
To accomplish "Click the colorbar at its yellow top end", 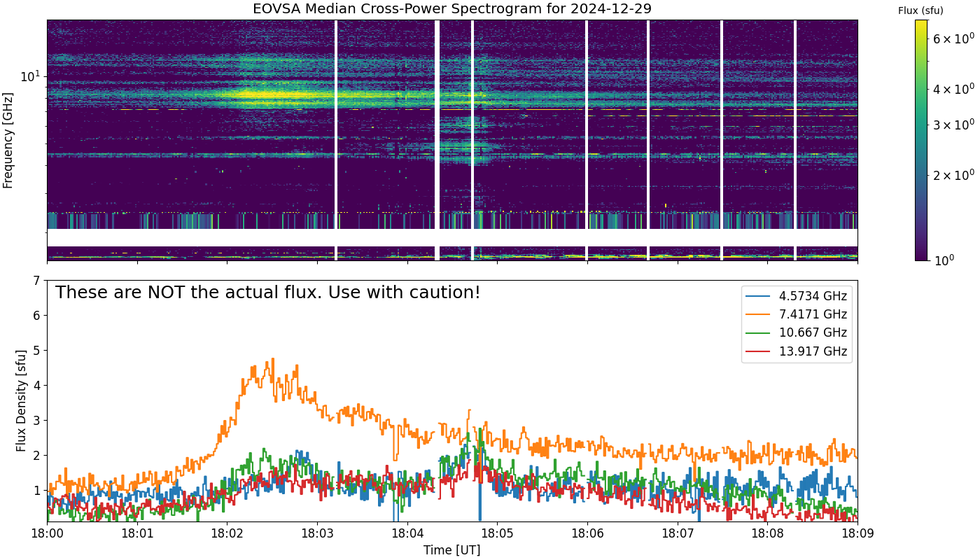I will [x=921, y=23].
